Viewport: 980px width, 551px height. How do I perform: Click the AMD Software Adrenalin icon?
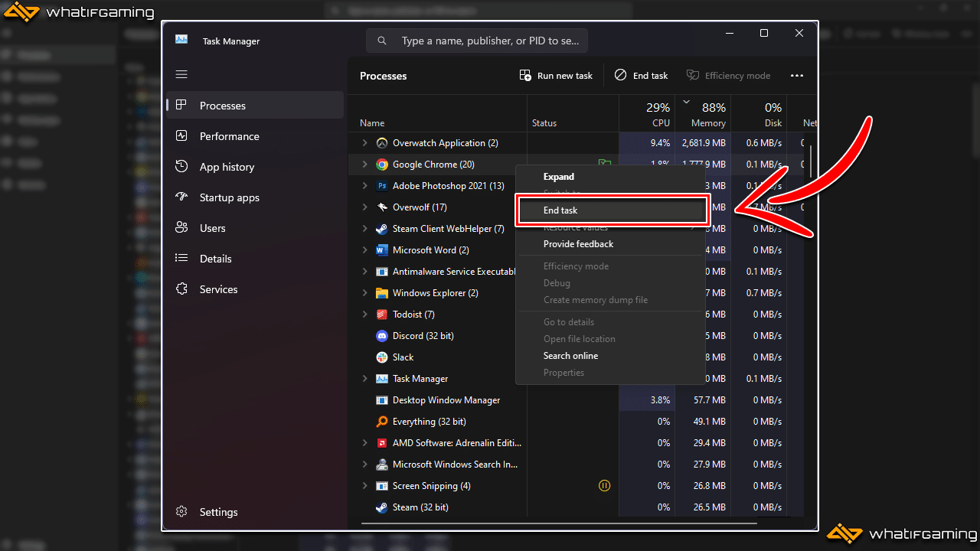pos(382,443)
